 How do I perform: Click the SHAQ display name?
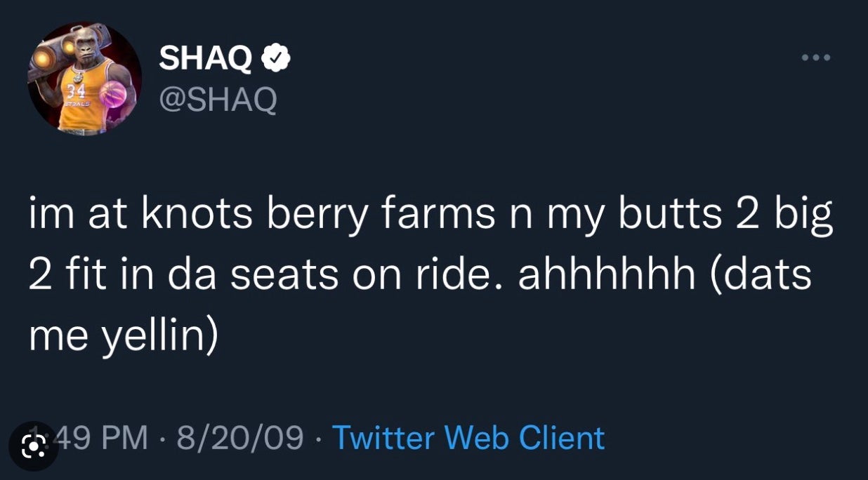click(x=205, y=58)
